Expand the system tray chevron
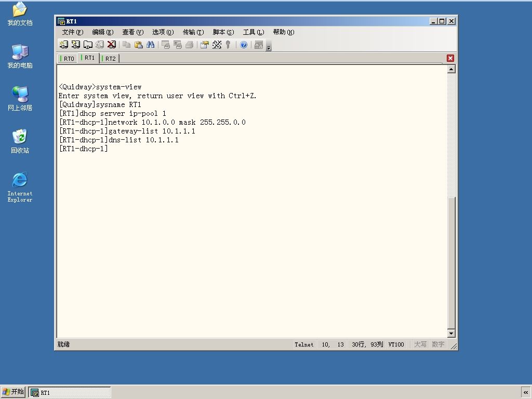Image resolution: width=532 pixels, height=399 pixels. 526,392
